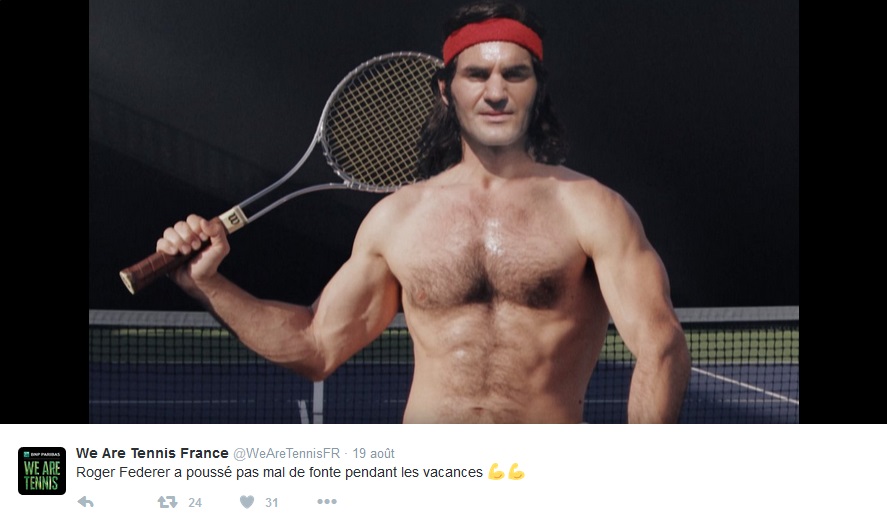The width and height of the screenshot is (887, 532).
Task: Like the tweet with the heart icon
Action: coord(247,502)
